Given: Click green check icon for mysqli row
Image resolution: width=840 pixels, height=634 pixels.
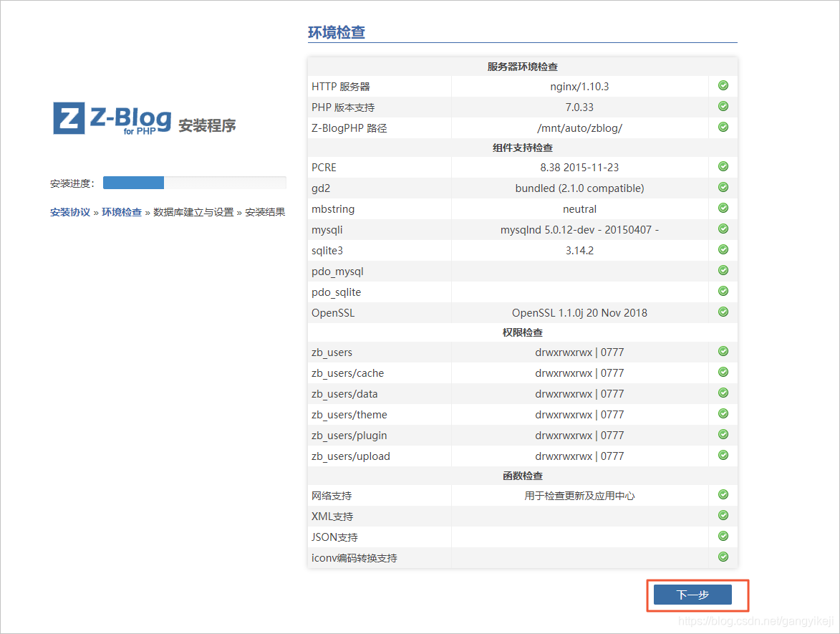Looking at the screenshot, I should pyautogui.click(x=723, y=229).
